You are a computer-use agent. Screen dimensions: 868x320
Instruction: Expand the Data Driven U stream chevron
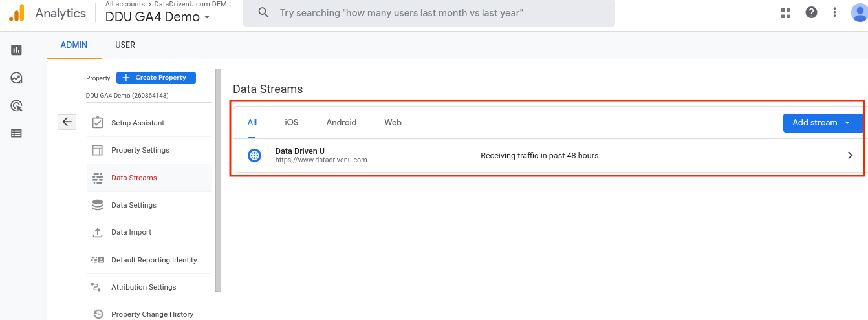[x=850, y=155]
